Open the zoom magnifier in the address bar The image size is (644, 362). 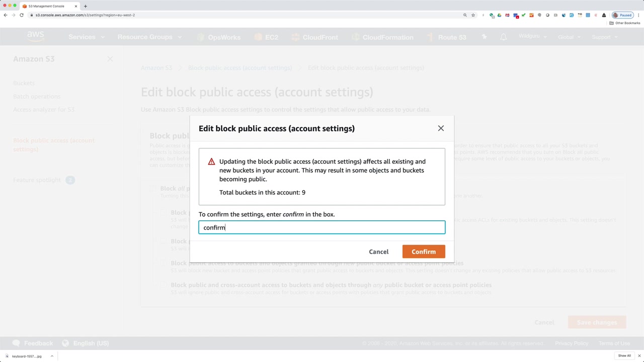coord(465,15)
